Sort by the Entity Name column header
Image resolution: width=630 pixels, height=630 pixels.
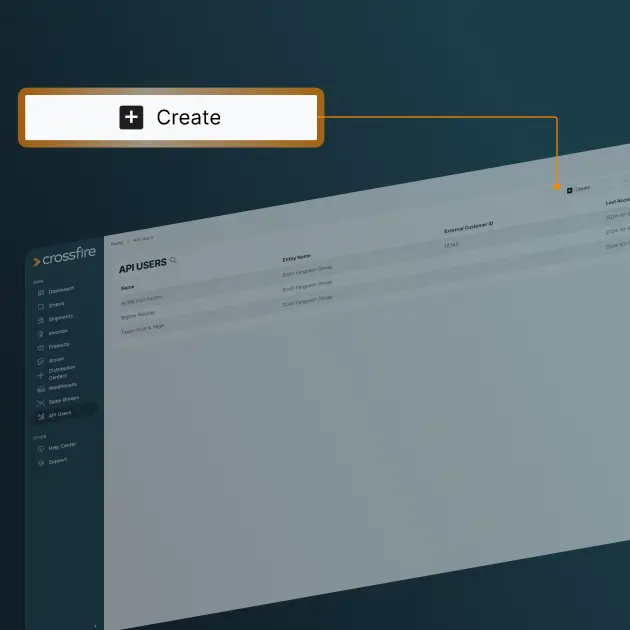pyautogui.click(x=298, y=259)
